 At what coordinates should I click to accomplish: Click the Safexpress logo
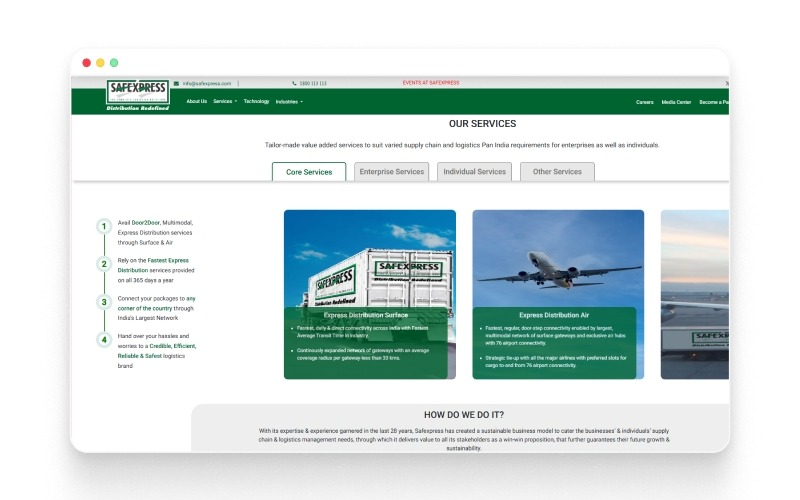(x=138, y=95)
